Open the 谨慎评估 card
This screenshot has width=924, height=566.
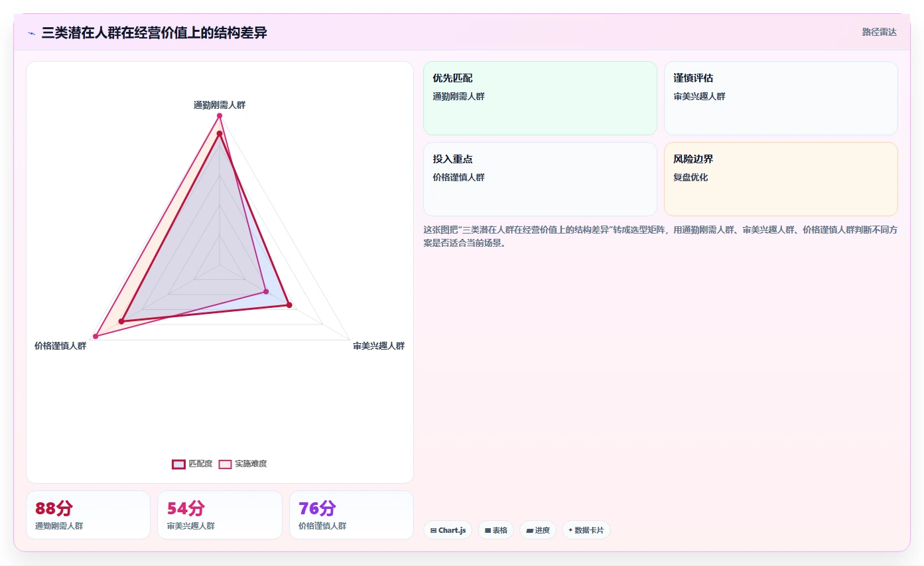781,98
